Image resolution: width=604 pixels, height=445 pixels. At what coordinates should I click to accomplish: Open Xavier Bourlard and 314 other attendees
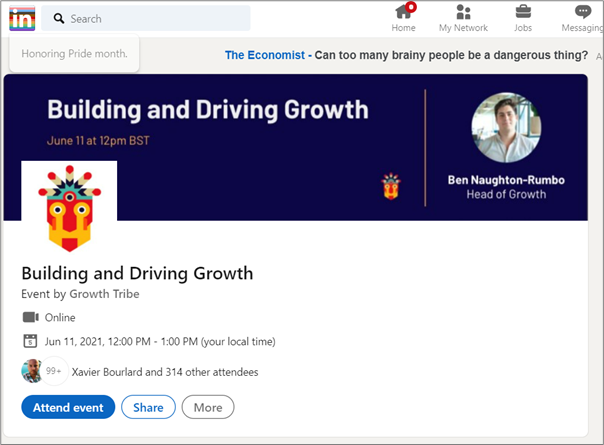point(165,372)
